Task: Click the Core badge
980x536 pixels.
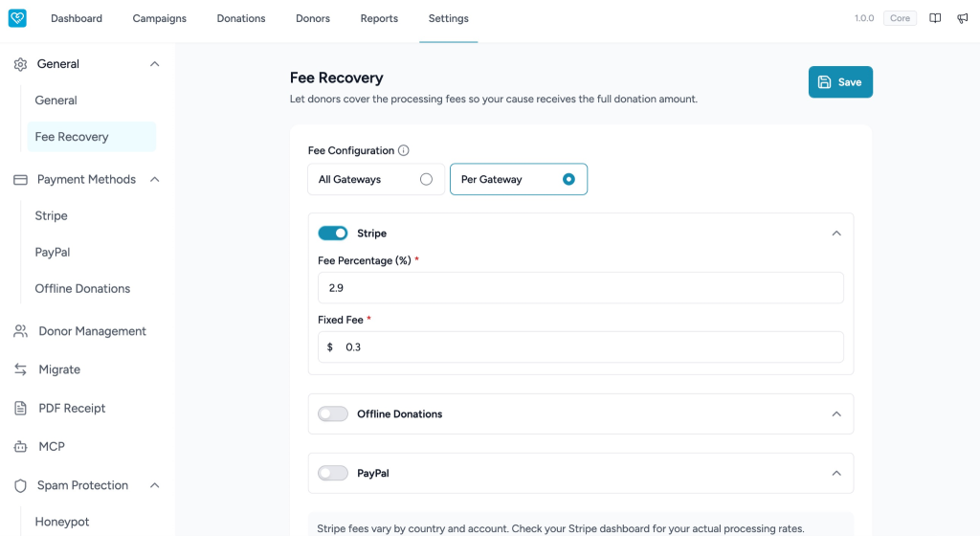Action: point(900,18)
